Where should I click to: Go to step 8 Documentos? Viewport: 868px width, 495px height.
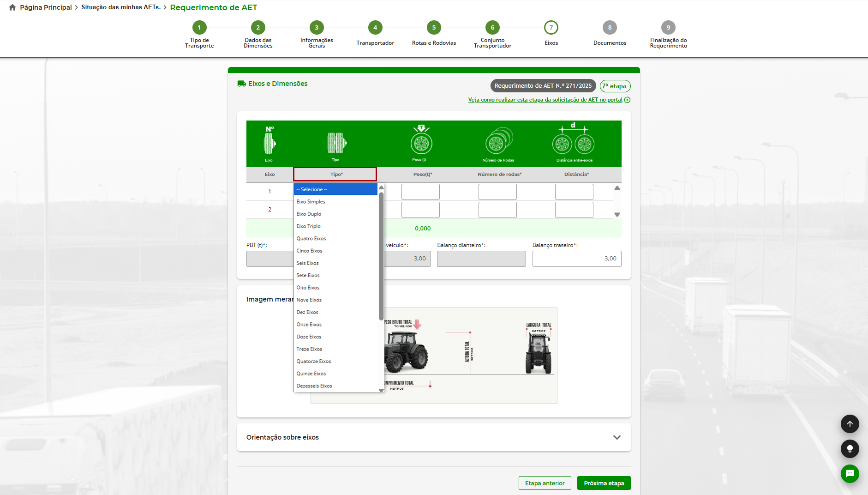[610, 28]
